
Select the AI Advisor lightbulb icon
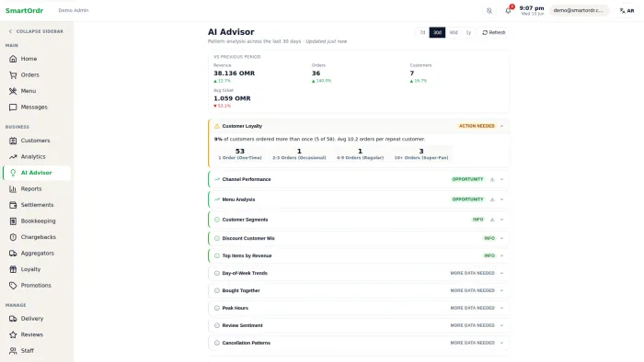point(13,173)
